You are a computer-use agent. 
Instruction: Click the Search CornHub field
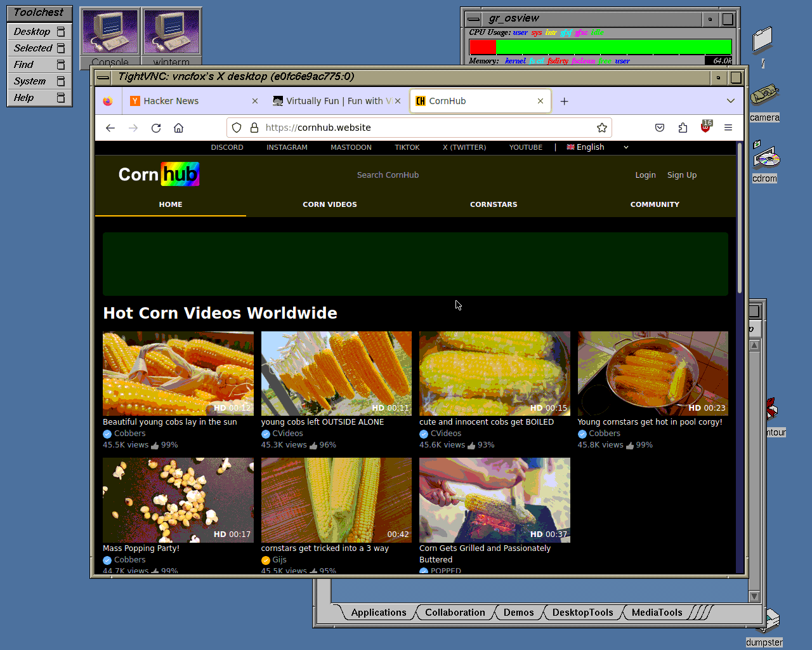(388, 175)
